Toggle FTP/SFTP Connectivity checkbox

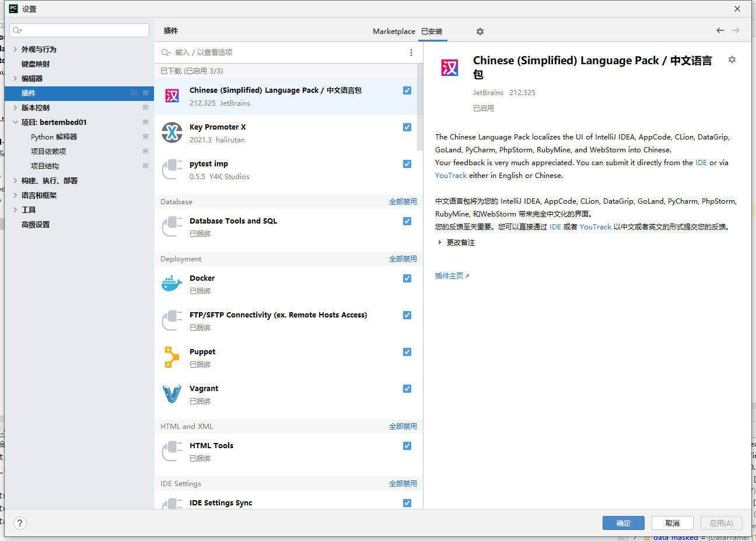tap(407, 315)
